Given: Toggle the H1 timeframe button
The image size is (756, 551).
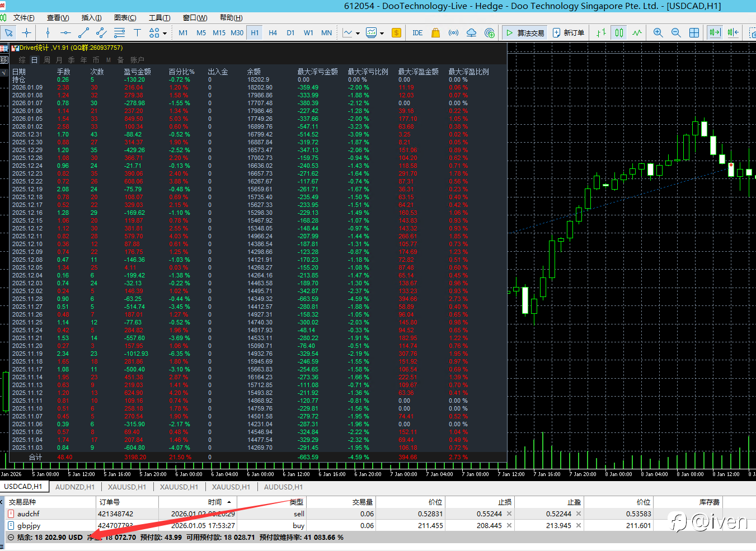Looking at the screenshot, I should point(255,32).
